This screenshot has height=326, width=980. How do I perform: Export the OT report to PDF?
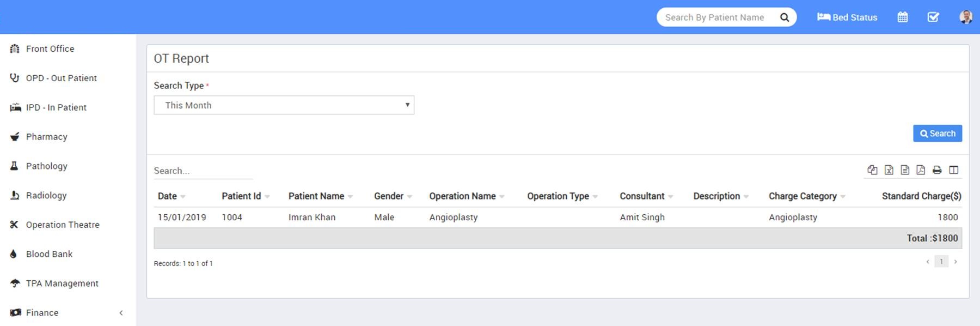coord(921,170)
